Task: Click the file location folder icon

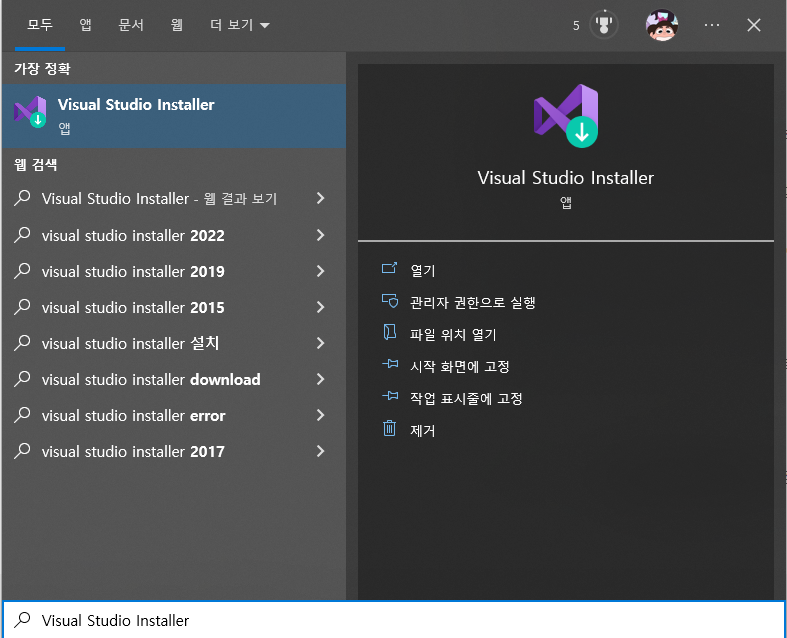Action: click(389, 332)
